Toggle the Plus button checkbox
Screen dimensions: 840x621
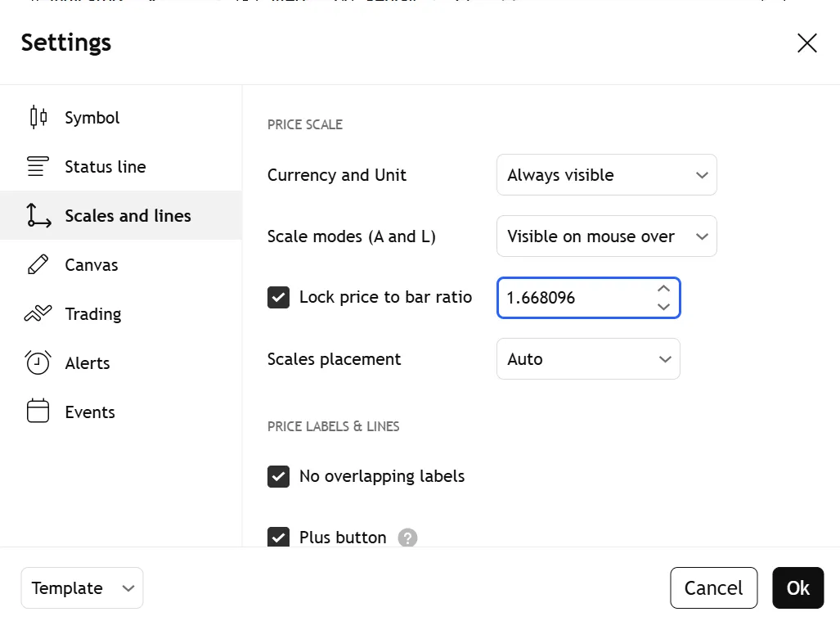pyautogui.click(x=278, y=538)
